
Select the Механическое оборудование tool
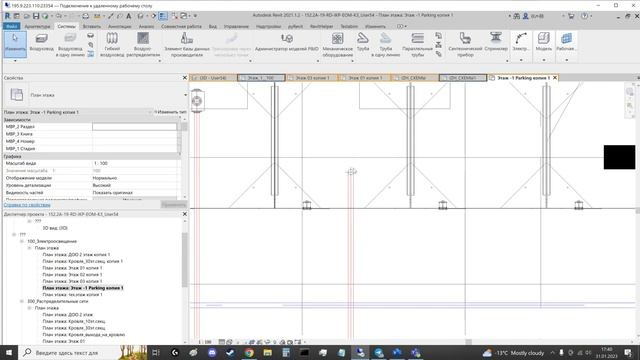[x=338, y=44]
